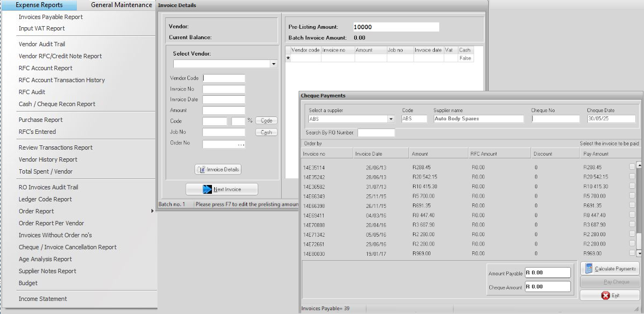
Task: Expand the Select a supplier dropdown
Action: click(391, 119)
